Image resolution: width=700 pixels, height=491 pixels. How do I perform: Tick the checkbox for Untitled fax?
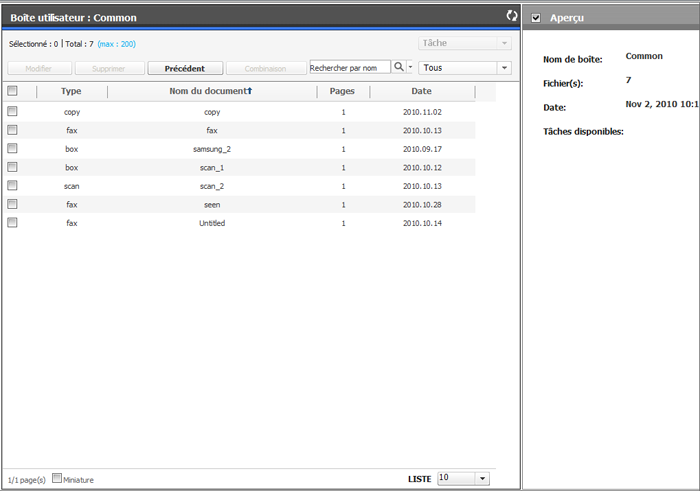pyautogui.click(x=12, y=223)
